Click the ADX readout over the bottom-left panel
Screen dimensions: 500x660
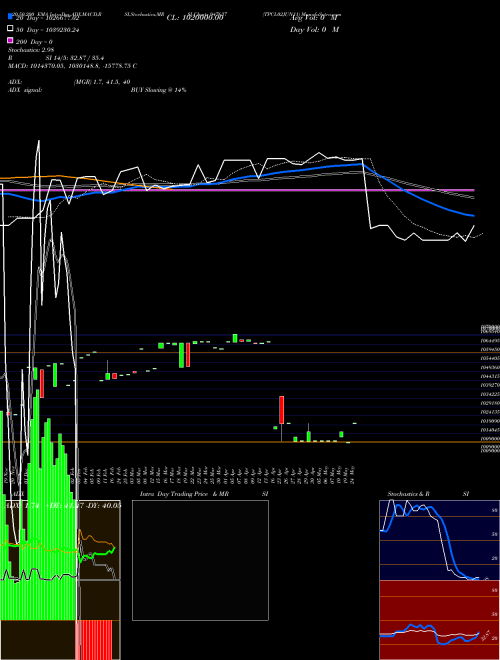(63, 505)
